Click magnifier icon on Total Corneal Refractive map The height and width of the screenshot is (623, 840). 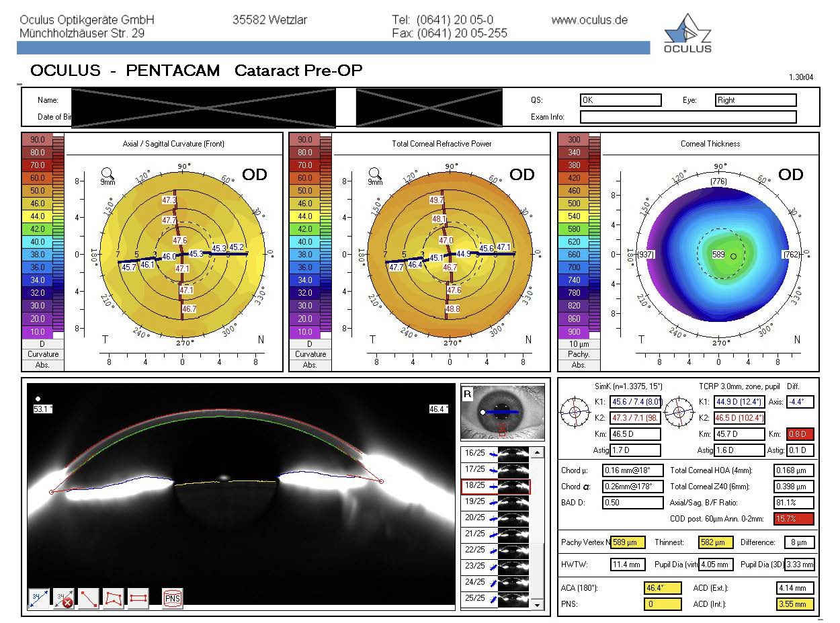(375, 175)
